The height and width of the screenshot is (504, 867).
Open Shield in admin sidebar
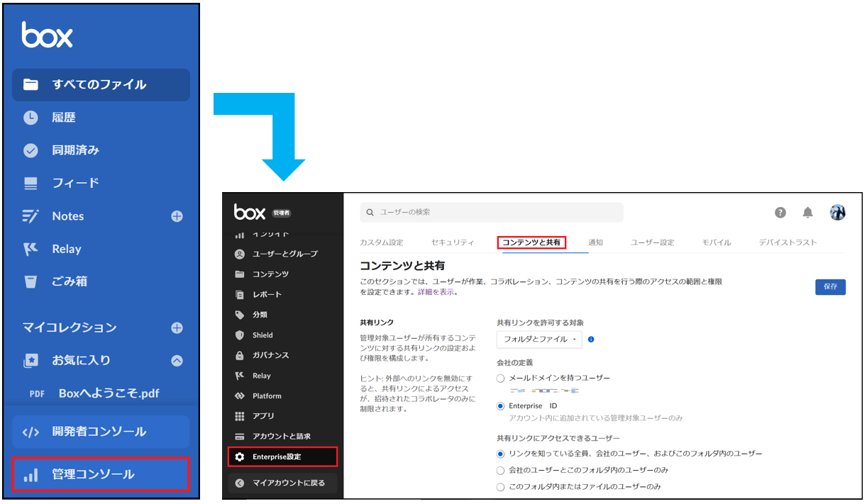[x=282, y=335]
